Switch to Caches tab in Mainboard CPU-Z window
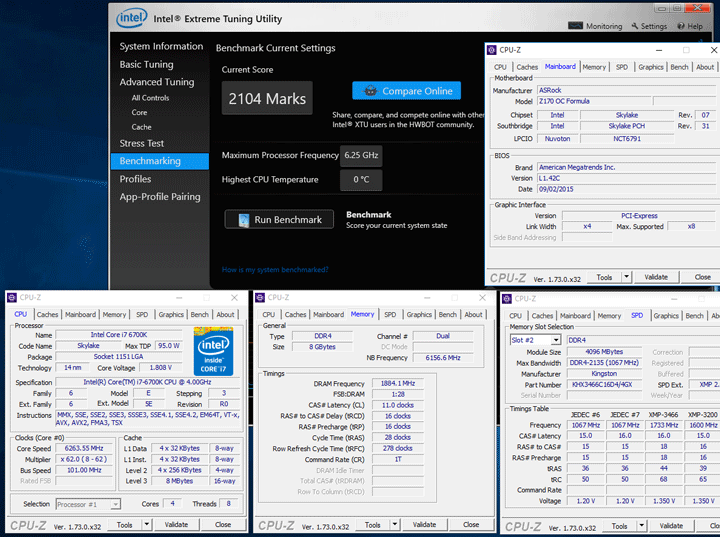The image size is (720, 537). point(527,67)
